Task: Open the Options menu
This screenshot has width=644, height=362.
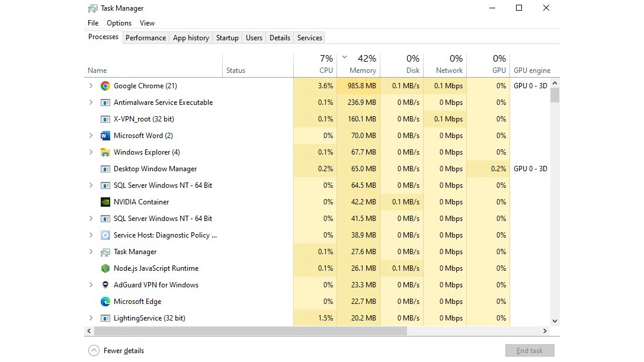Action: pyautogui.click(x=119, y=23)
